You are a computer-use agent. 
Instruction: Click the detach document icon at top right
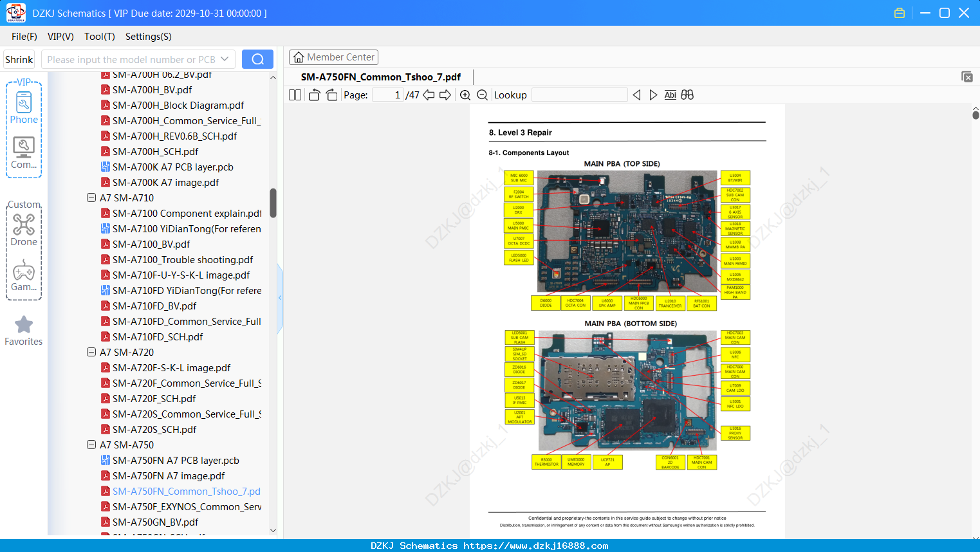point(966,77)
